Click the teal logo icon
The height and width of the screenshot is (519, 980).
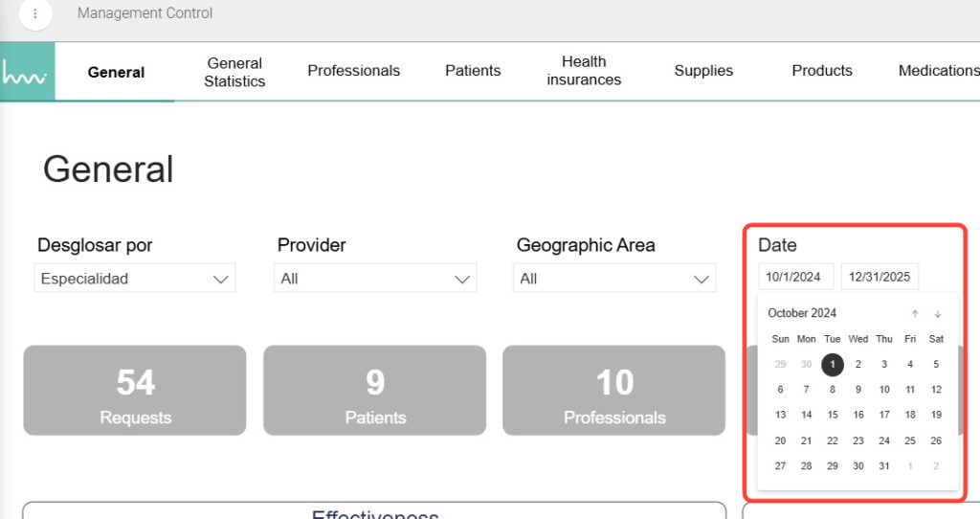click(x=26, y=72)
